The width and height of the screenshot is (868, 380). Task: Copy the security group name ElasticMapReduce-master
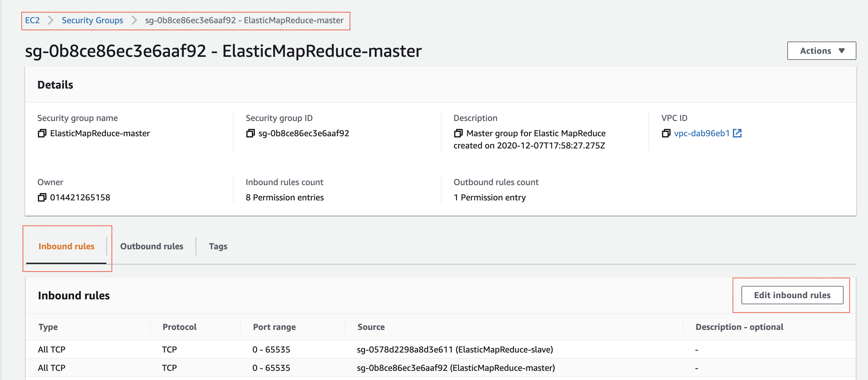click(x=42, y=133)
